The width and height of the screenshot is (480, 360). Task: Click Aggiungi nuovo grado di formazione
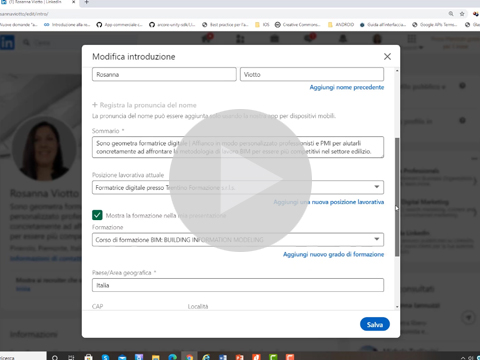333,254
